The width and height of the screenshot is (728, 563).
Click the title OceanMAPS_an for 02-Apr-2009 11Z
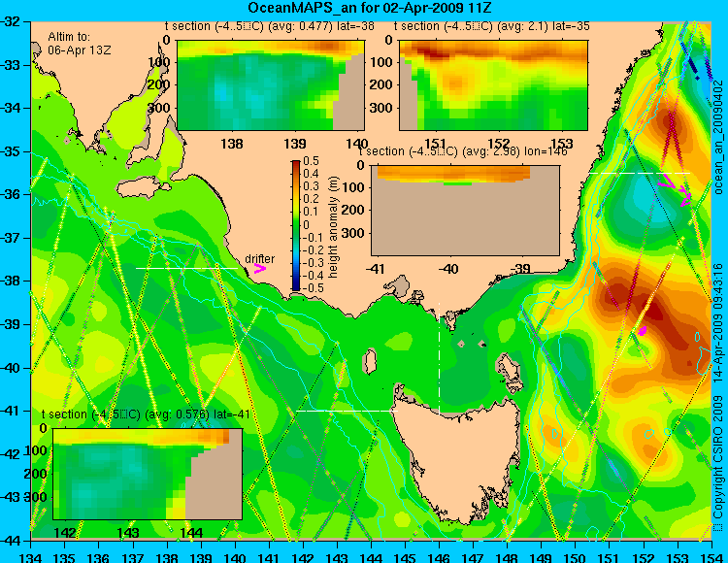tap(369, 8)
